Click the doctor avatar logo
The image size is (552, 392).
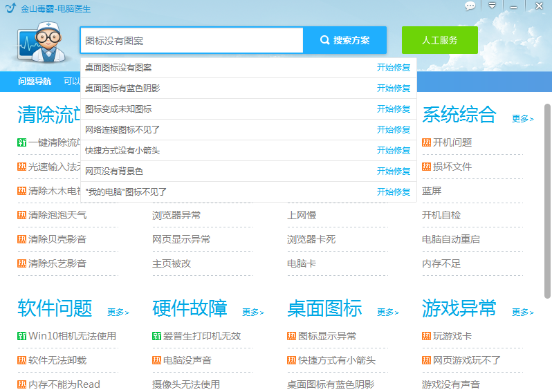coord(42,42)
